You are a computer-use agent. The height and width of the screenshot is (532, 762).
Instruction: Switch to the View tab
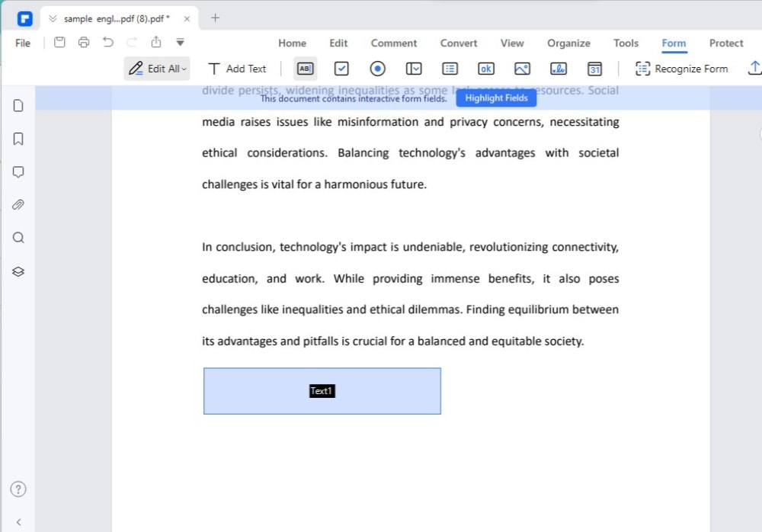pyautogui.click(x=512, y=43)
